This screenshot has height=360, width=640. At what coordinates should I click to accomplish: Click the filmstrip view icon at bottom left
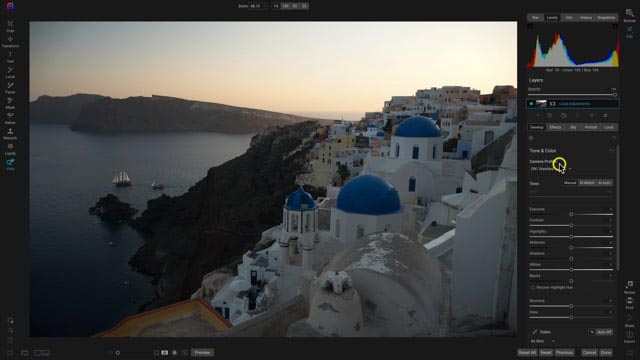pos(25,353)
